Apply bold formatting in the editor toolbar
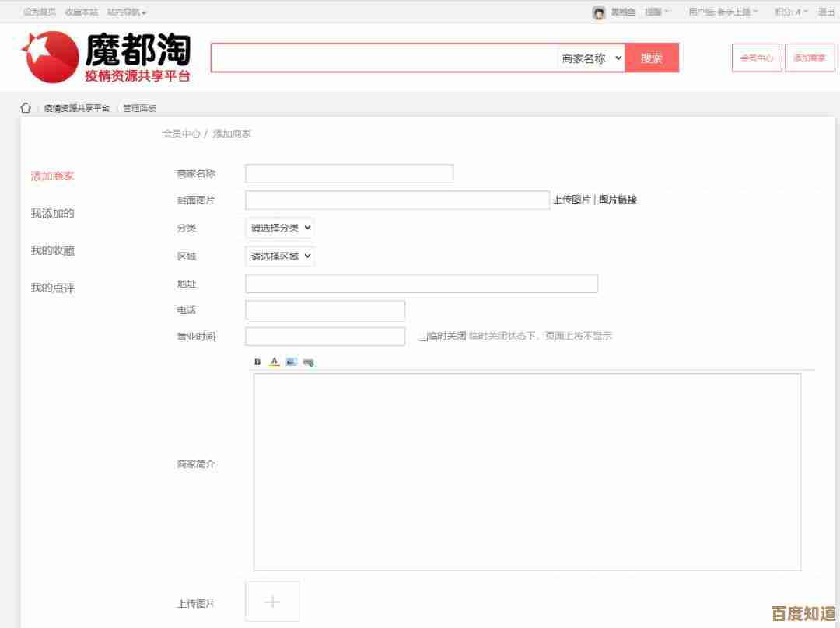Viewport: 840px width, 628px height. pyautogui.click(x=257, y=361)
